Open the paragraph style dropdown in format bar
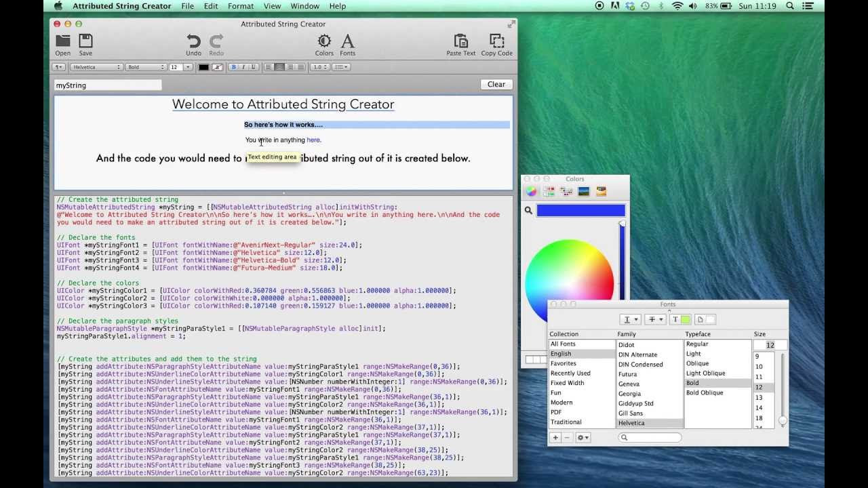Screen dimensions: 868x488 pos(59,67)
